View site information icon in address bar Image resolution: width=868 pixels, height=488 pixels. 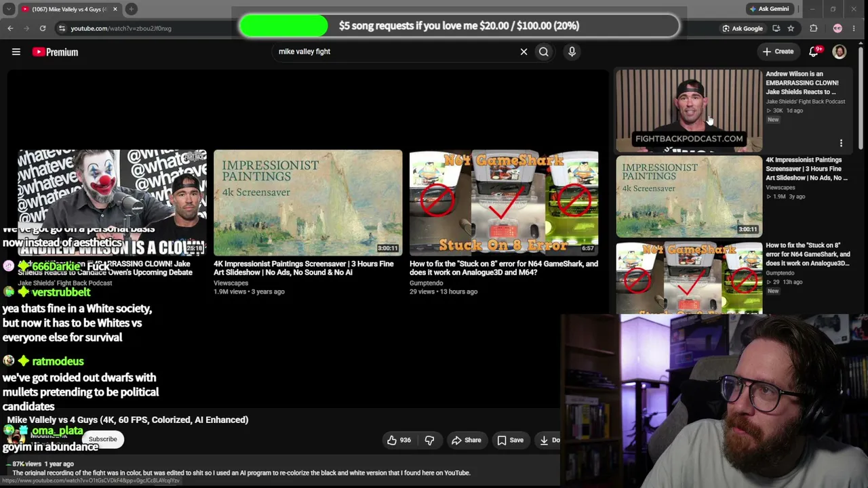coord(62,28)
